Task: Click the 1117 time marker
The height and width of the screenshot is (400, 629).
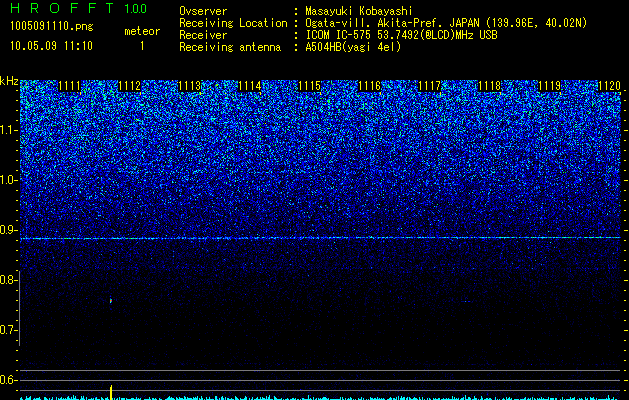Action: tap(429, 86)
